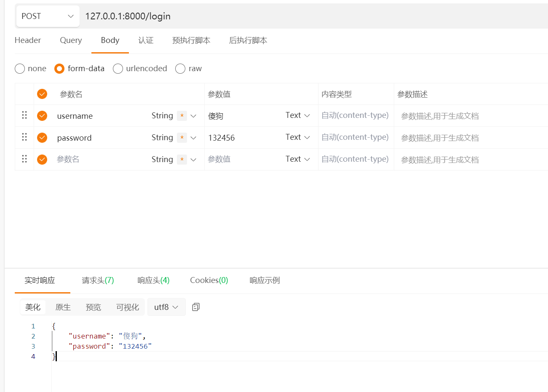Grab the drag handle of username row

pos(24,115)
